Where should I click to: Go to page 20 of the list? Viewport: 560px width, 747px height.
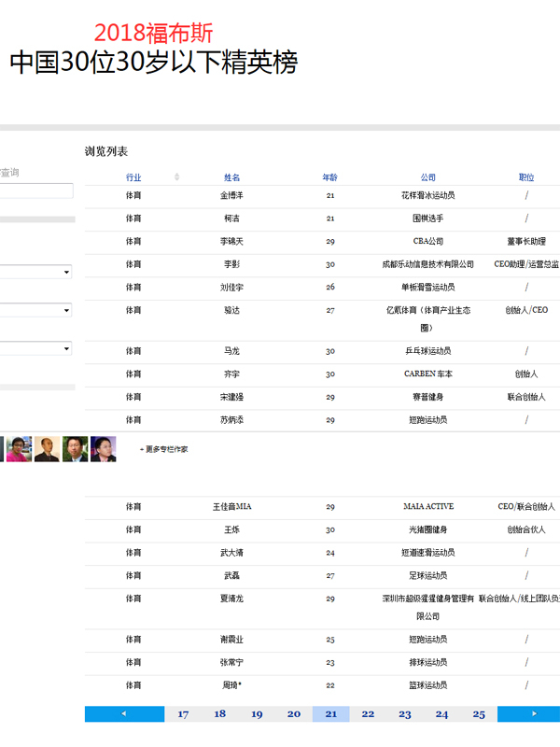pos(294,714)
